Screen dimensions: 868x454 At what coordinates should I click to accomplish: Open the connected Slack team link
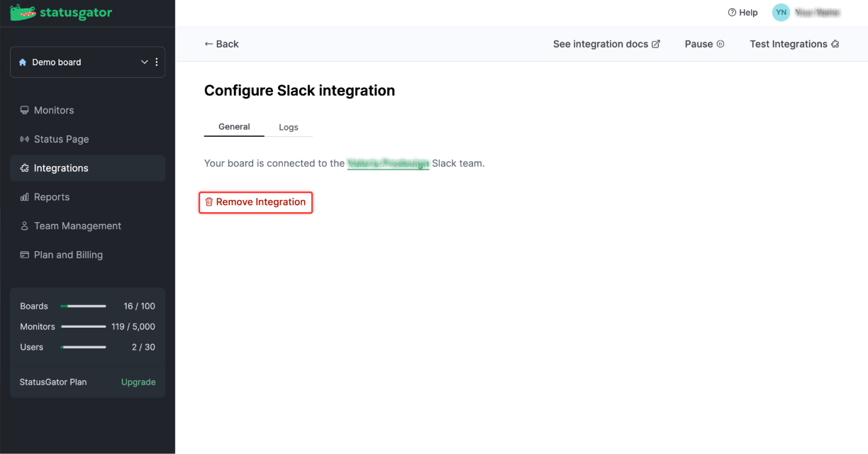(x=388, y=163)
